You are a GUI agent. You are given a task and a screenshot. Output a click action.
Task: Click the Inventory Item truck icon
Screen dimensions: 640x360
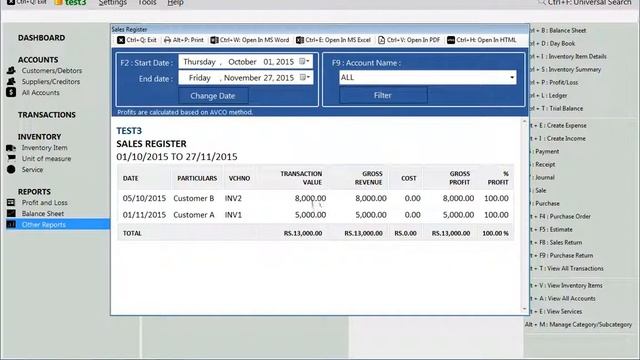pos(11,148)
